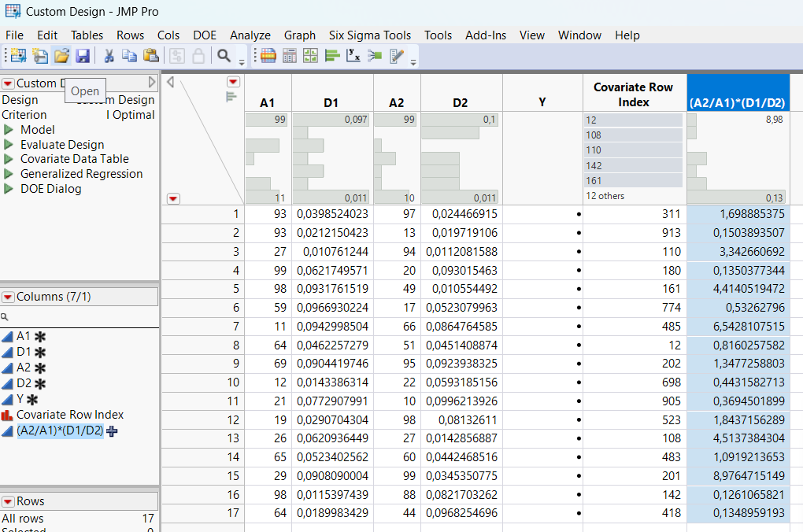Open Custom Design table red triangle menu
The height and width of the screenshot is (532, 803).
[x=8, y=83]
